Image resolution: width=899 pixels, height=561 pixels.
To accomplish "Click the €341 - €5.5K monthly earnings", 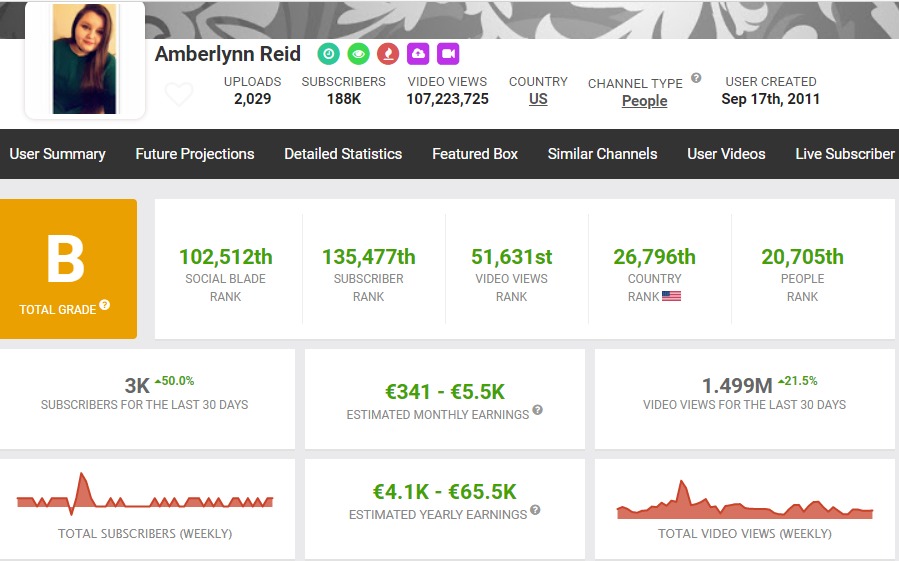I will pyautogui.click(x=444, y=392).
